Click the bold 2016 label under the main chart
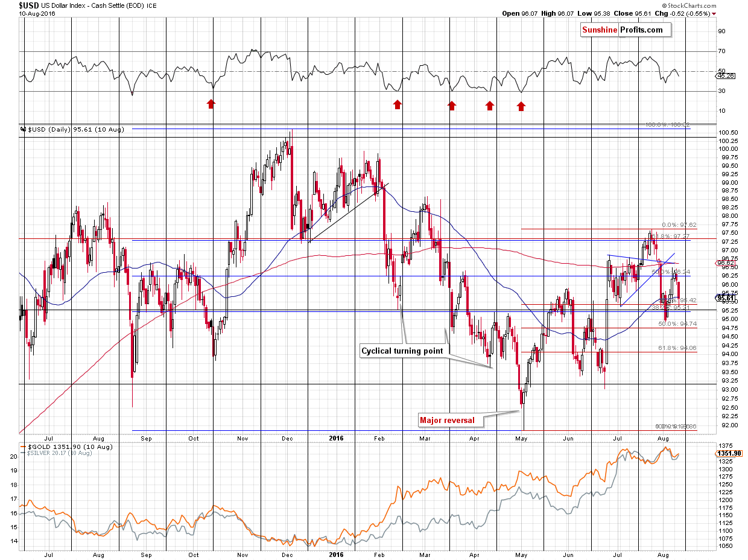Screen dimensions: 748x560 (x=337, y=437)
